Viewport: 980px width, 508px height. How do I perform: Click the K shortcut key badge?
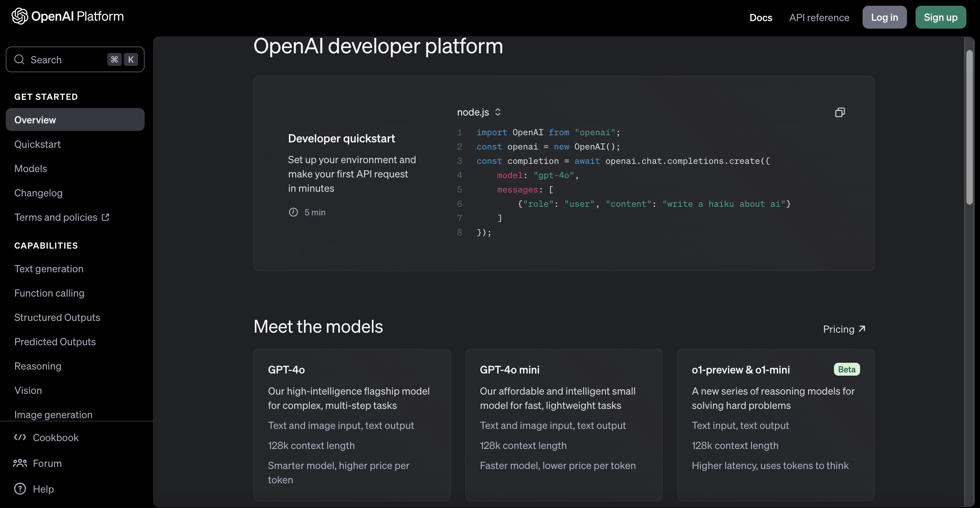(x=131, y=59)
